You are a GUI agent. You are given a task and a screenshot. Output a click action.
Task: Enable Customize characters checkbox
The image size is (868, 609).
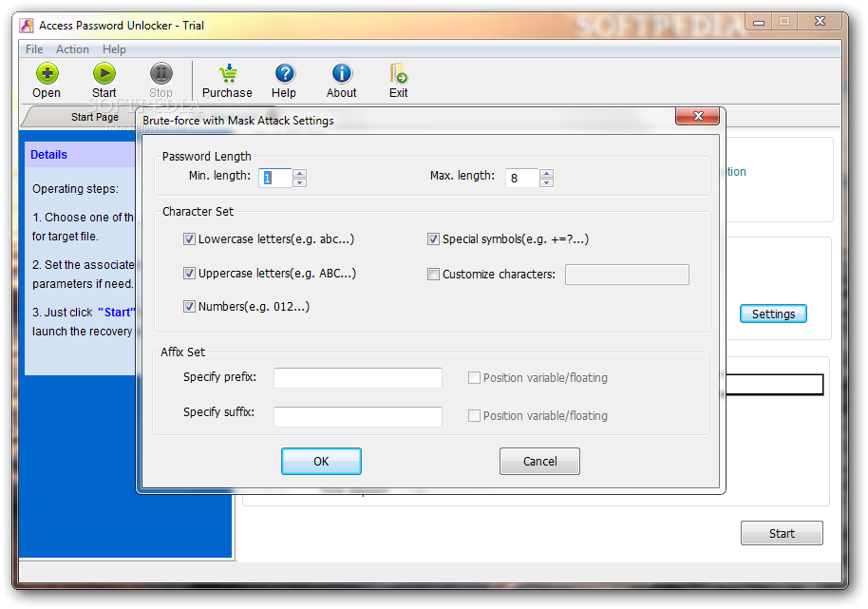[433, 274]
